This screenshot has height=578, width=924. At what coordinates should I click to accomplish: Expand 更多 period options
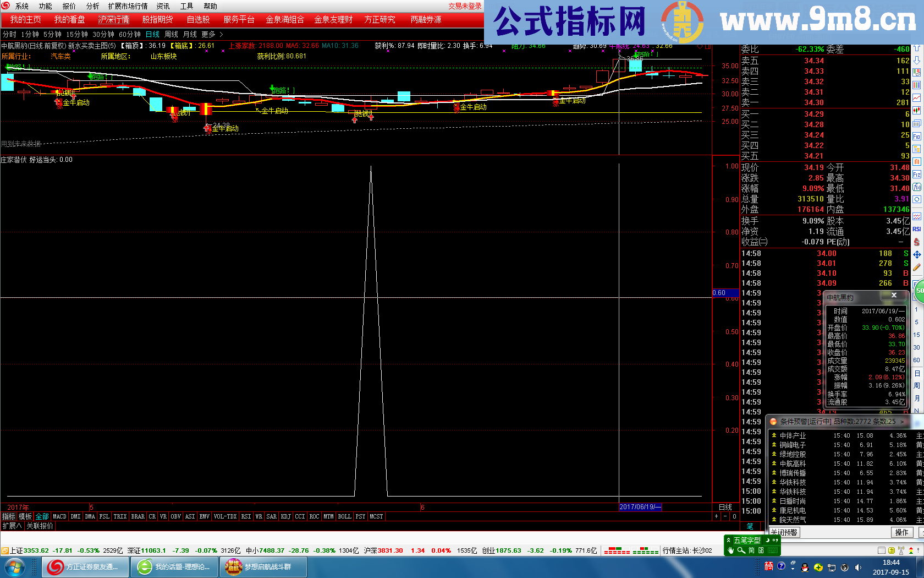coord(212,34)
